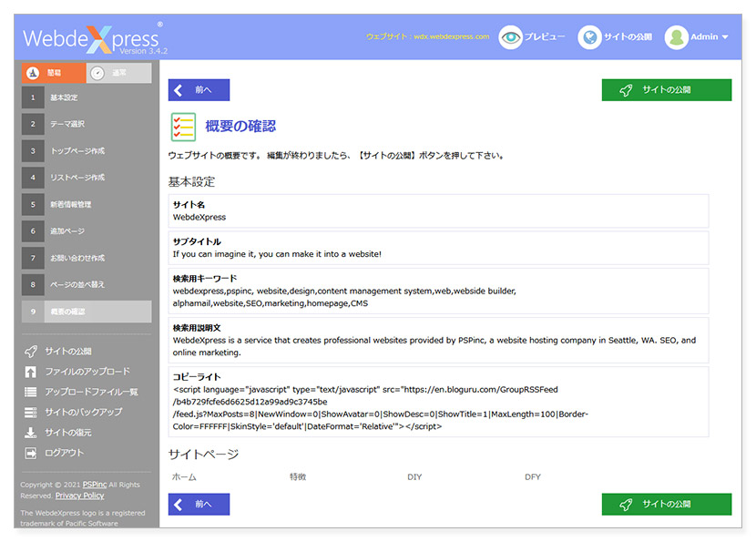Open sidebar サイトの公開 link
Image resolution: width=756 pixels, height=542 pixels.
pos(68,352)
